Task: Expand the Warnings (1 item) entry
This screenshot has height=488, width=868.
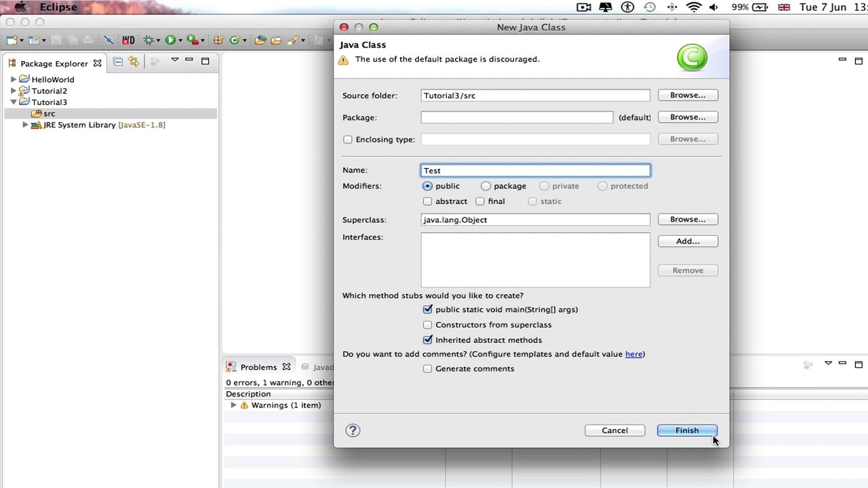Action: coord(234,405)
